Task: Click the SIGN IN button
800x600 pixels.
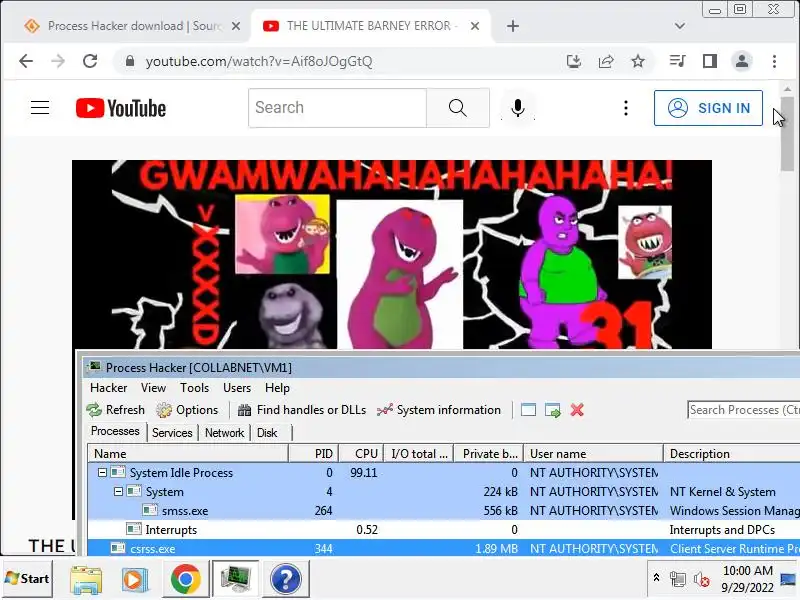Action: [x=708, y=108]
